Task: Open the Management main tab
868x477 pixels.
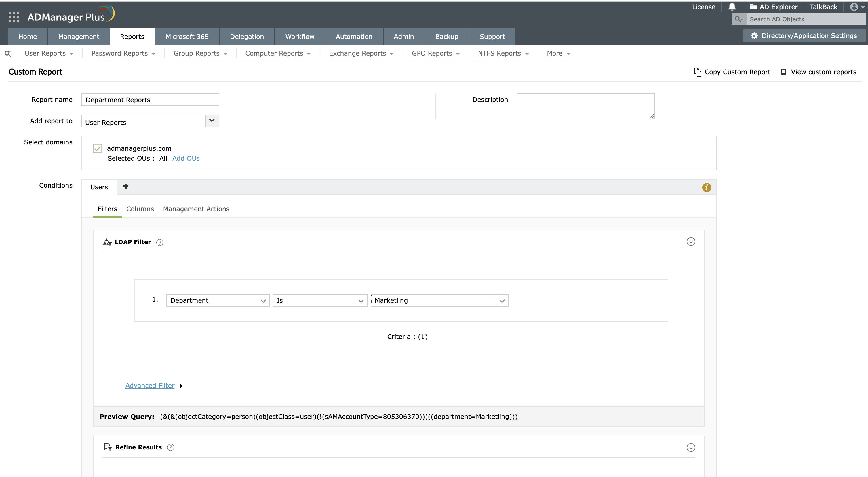Action: click(79, 36)
